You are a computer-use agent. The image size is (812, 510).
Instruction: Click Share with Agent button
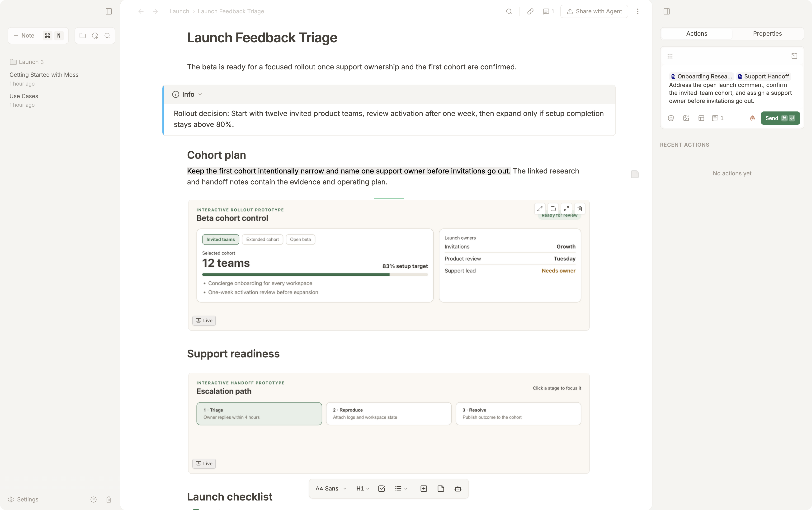(x=594, y=11)
